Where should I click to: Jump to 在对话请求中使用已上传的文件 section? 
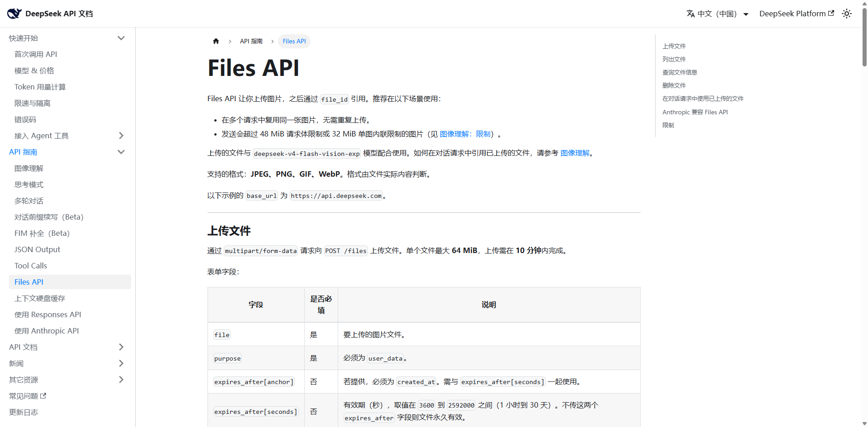click(703, 99)
